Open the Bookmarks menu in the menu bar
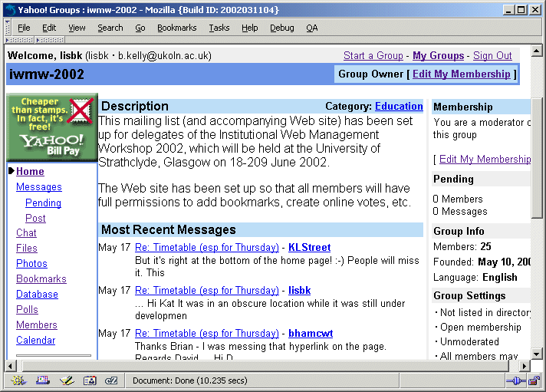 tap(177, 28)
